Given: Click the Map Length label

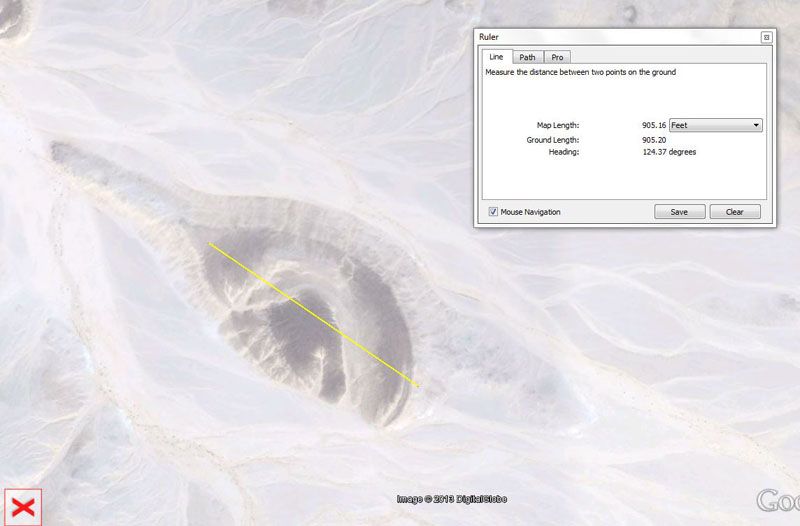Looking at the screenshot, I should coord(558,125).
